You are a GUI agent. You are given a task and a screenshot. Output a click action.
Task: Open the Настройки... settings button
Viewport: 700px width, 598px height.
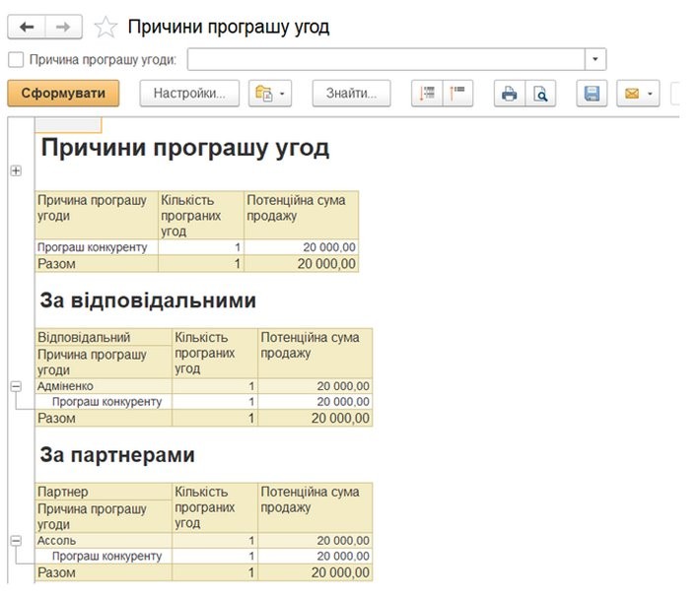tap(190, 94)
